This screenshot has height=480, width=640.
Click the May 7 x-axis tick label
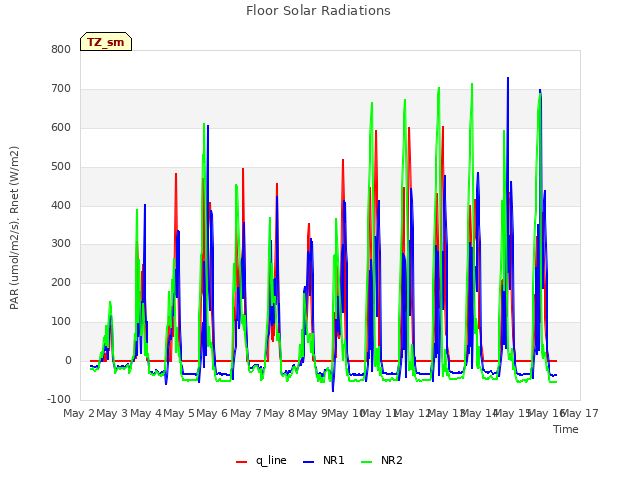tap(246, 413)
